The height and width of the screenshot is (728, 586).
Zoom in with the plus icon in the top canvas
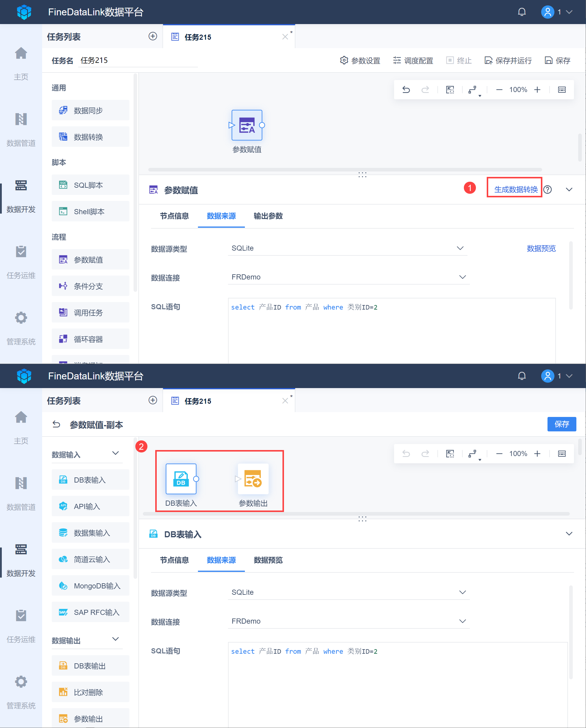tap(537, 89)
